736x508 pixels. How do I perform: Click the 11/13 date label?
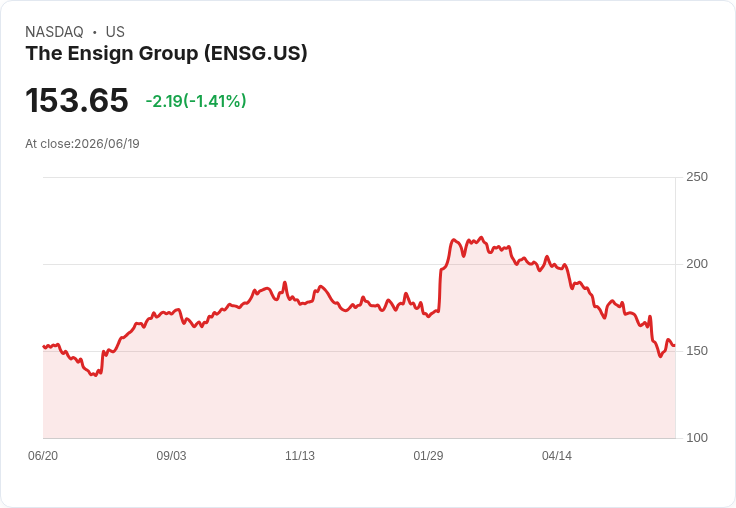click(300, 456)
